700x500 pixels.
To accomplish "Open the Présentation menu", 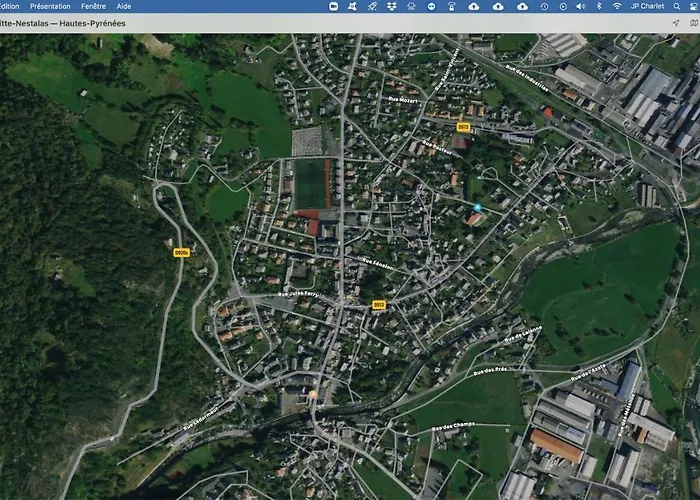I will (x=50, y=6).
